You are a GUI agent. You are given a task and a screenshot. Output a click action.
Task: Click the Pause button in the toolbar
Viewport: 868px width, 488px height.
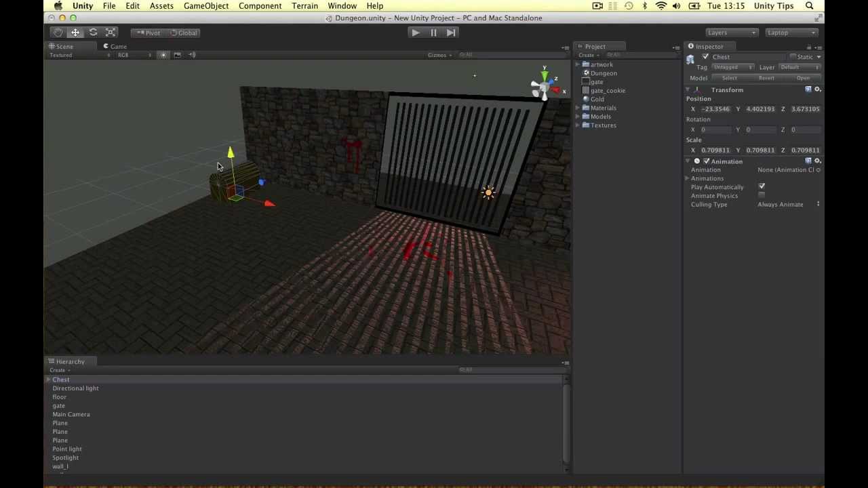433,33
